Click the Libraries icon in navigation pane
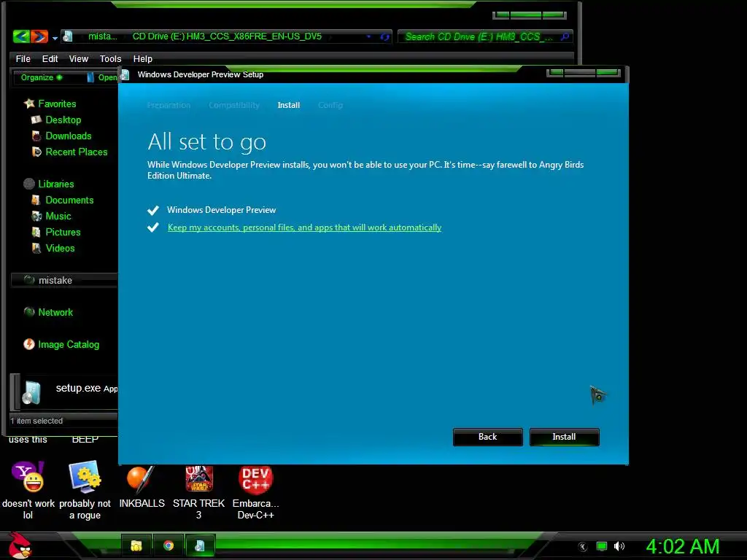This screenshot has height=560, width=747. click(x=29, y=184)
